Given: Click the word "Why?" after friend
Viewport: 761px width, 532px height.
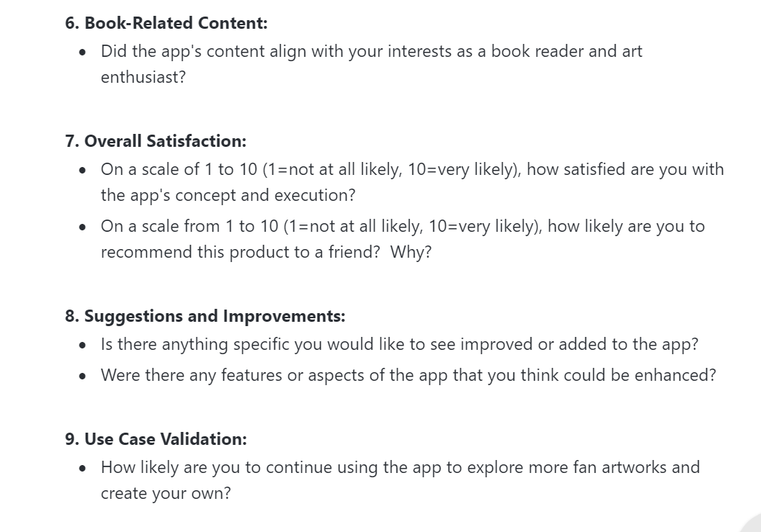Looking at the screenshot, I should 410,252.
